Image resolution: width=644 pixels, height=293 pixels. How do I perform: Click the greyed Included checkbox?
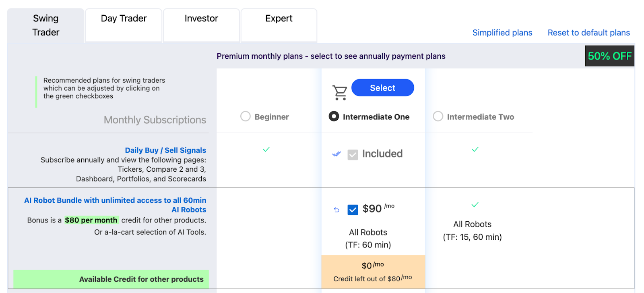click(x=353, y=155)
